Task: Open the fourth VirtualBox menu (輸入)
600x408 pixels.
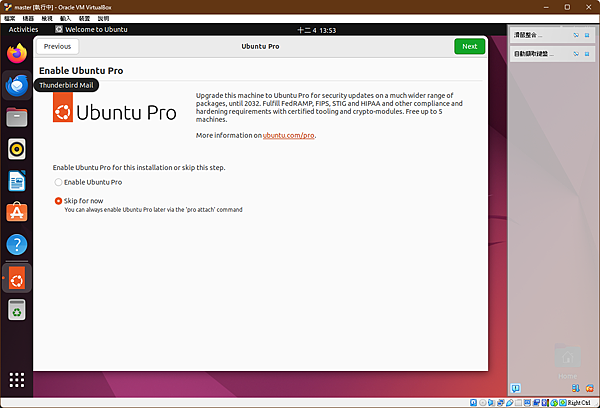Action: (x=65, y=18)
